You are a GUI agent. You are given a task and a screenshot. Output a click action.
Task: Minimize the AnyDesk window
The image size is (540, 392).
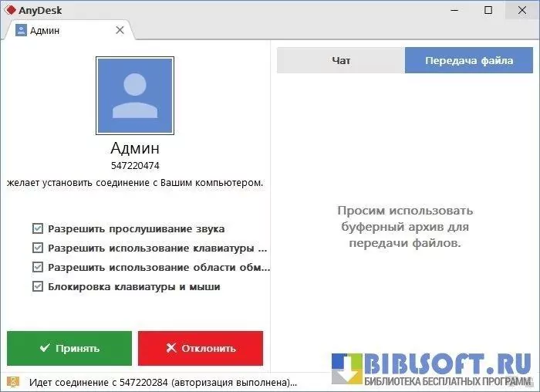coord(454,10)
